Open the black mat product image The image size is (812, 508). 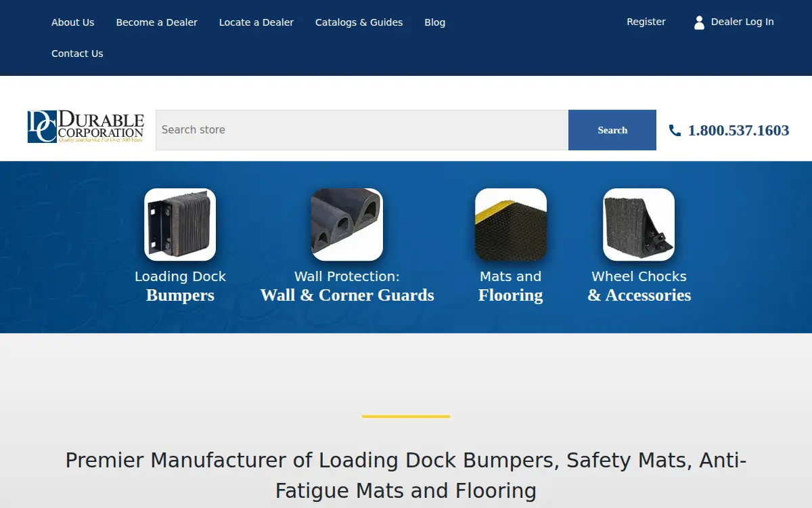pos(511,224)
